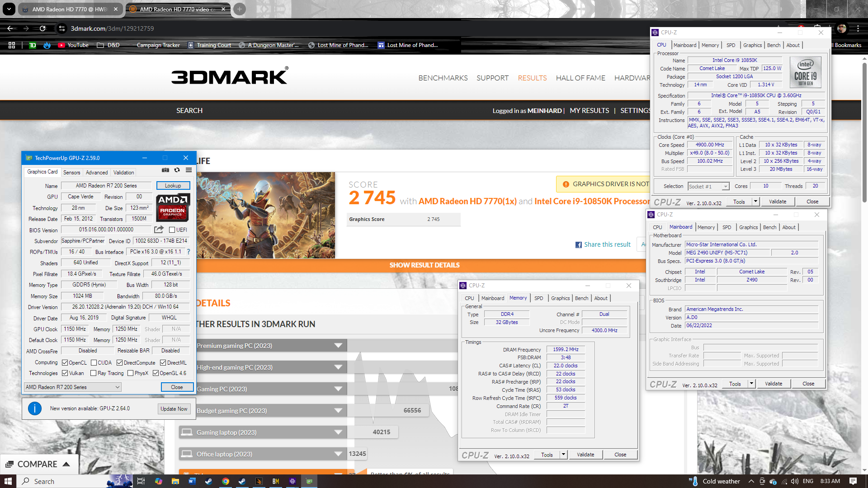The image size is (868, 488).
Task: Select the Bench tab in top CPU-Z window
Action: pos(774,45)
